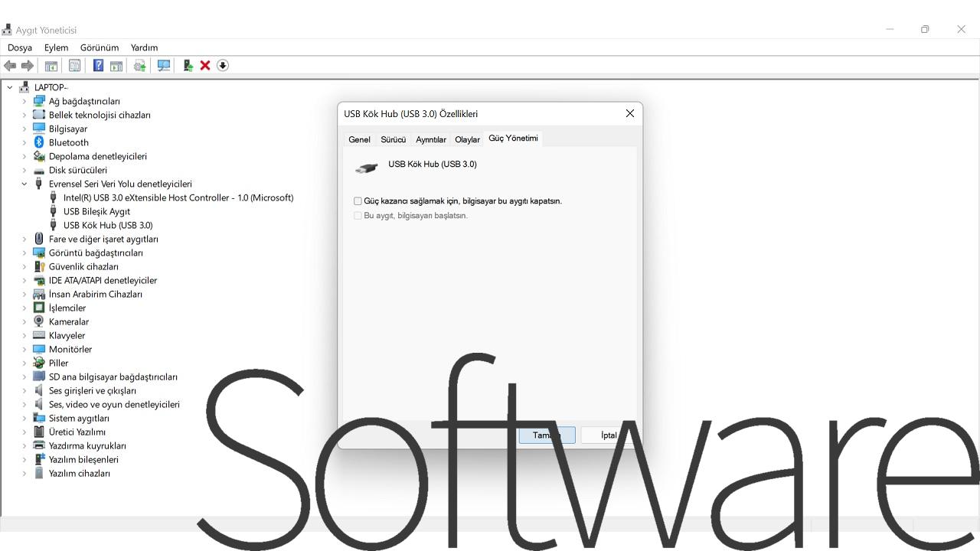Open the Eylem menu
Viewport: 980px width, 551px height.
click(56, 47)
